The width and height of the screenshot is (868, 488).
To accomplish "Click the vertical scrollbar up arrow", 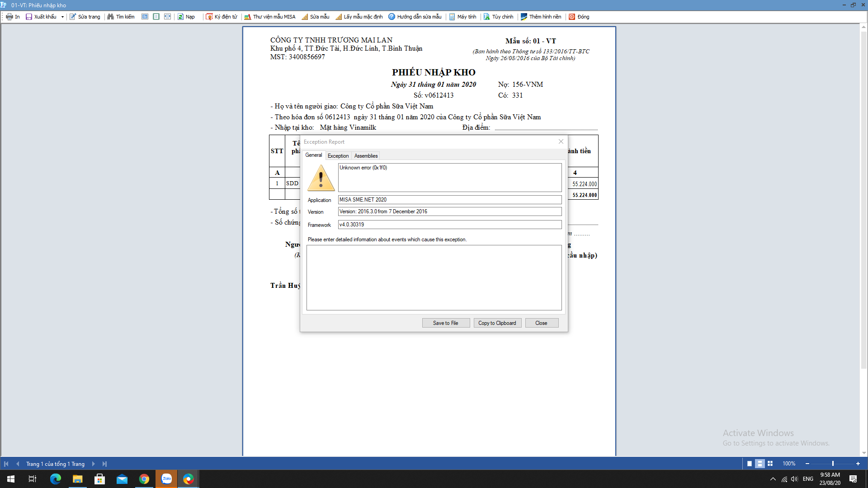I will tap(864, 27).
